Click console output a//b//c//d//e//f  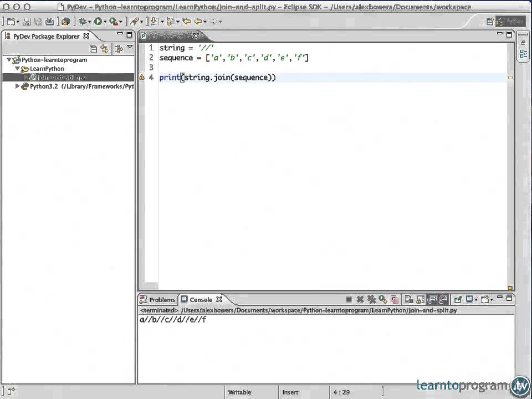[173, 320]
